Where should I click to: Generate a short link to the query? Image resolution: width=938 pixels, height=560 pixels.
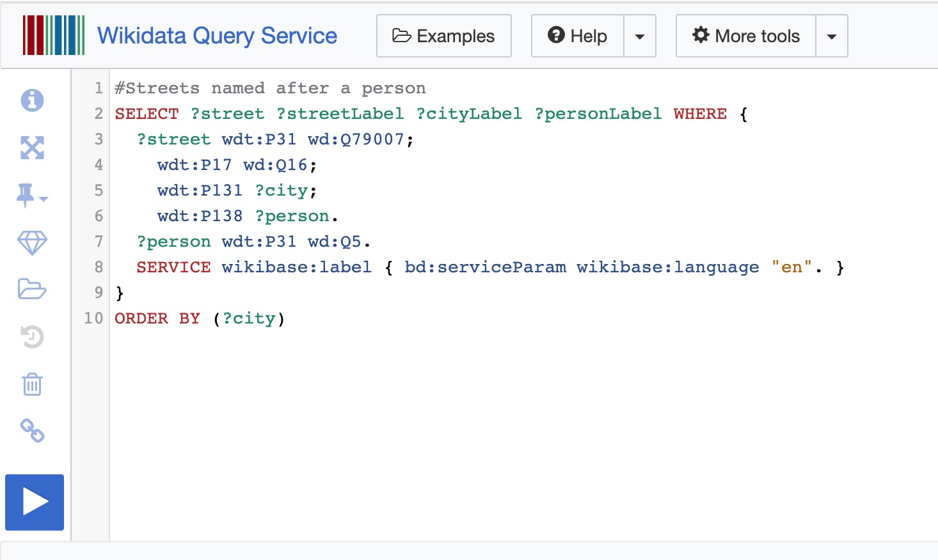pyautogui.click(x=31, y=432)
